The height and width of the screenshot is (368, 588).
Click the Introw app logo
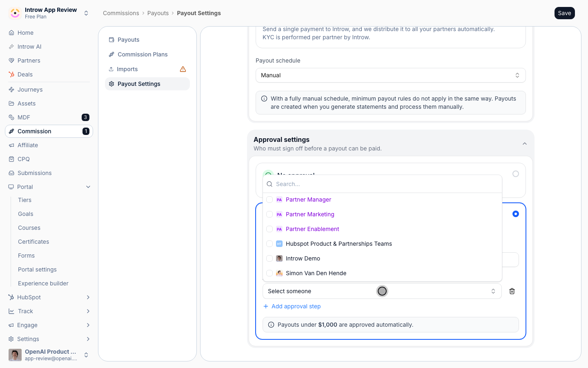click(x=15, y=13)
